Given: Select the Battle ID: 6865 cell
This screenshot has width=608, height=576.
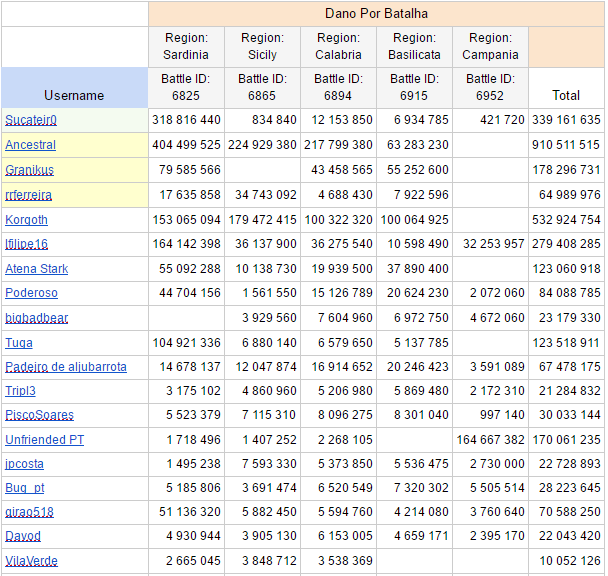Looking at the screenshot, I should point(262,88).
